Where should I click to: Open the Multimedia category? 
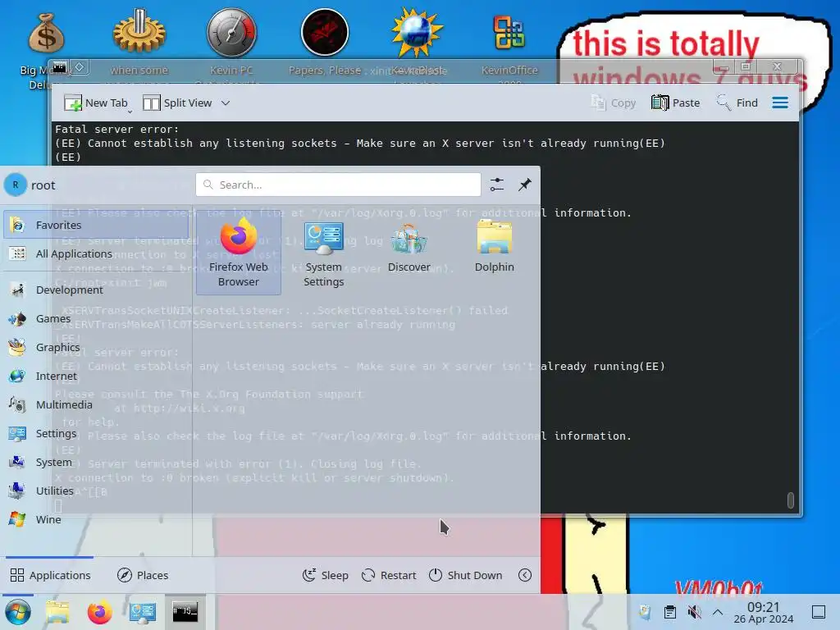tap(97, 404)
